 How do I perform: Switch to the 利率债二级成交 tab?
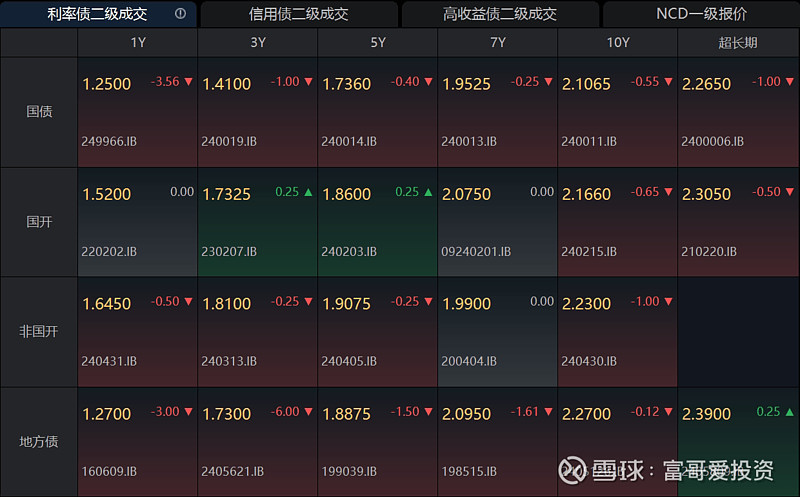(x=97, y=14)
